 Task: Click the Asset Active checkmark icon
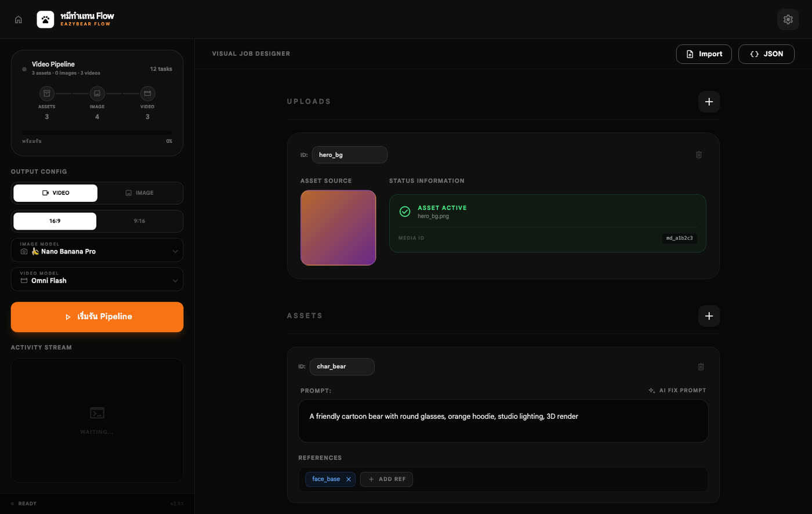coord(405,212)
